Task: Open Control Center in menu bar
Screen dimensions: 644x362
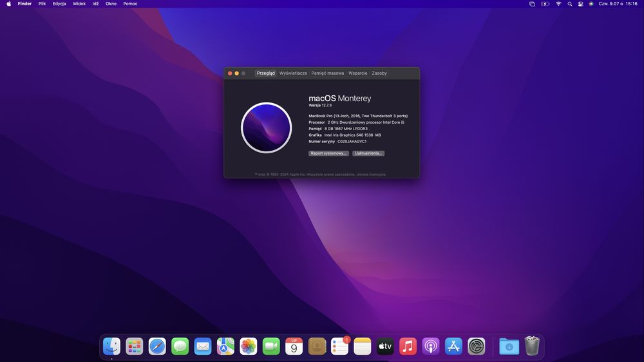Action: pyautogui.click(x=580, y=4)
